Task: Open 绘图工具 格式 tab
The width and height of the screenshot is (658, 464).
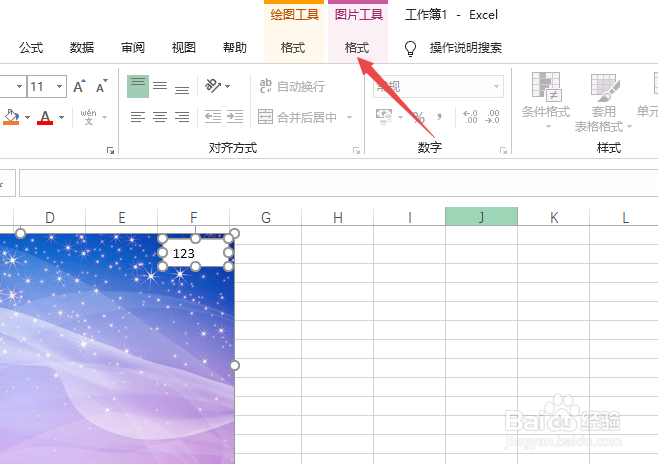Action: 293,48
